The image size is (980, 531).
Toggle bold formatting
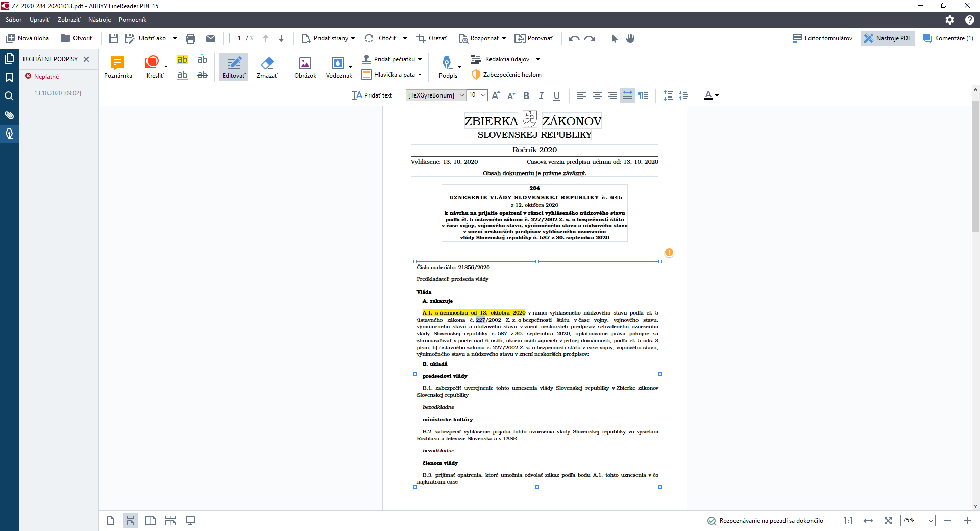(x=526, y=95)
